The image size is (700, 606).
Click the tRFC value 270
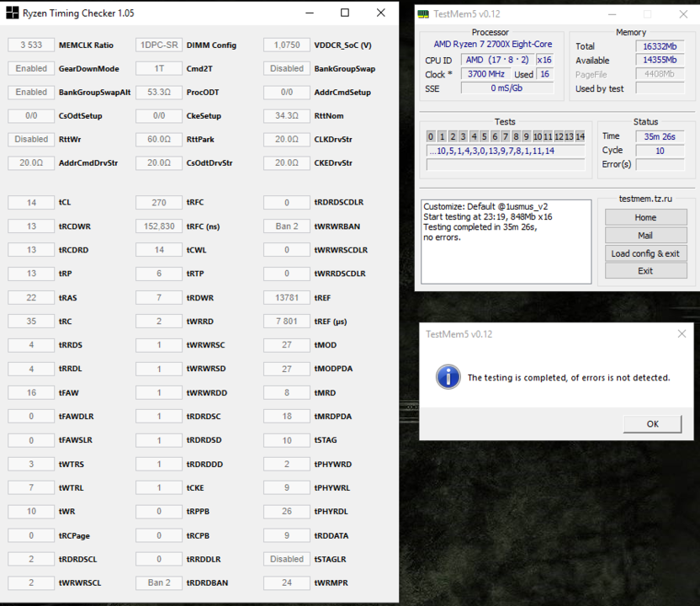pyautogui.click(x=159, y=202)
